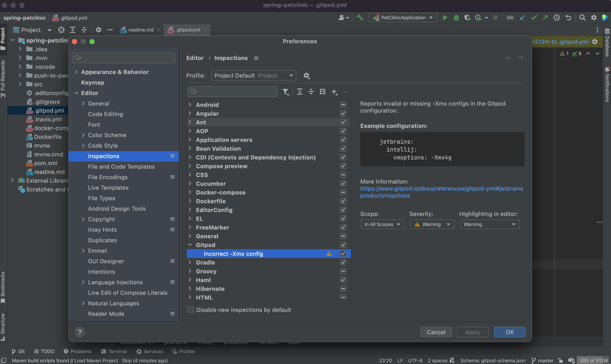Expand the src folder in Project tree
Screen dimensions: 611x364
pyautogui.click(x=20, y=84)
